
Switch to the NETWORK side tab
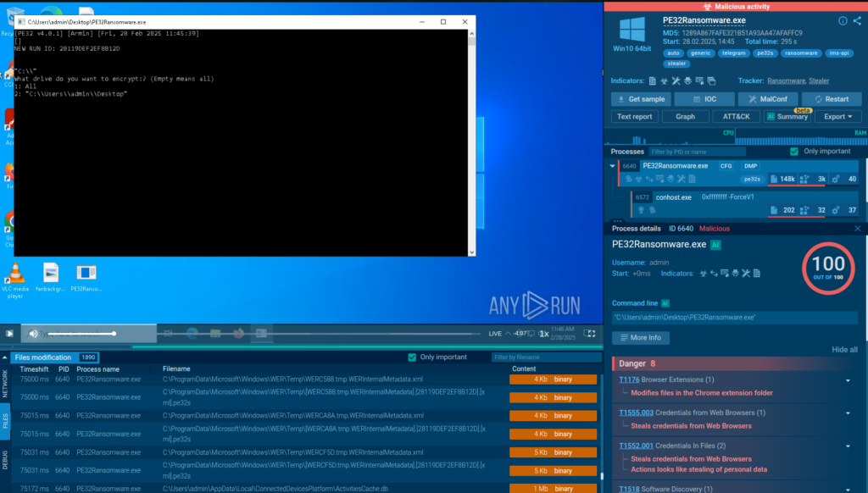click(x=5, y=384)
